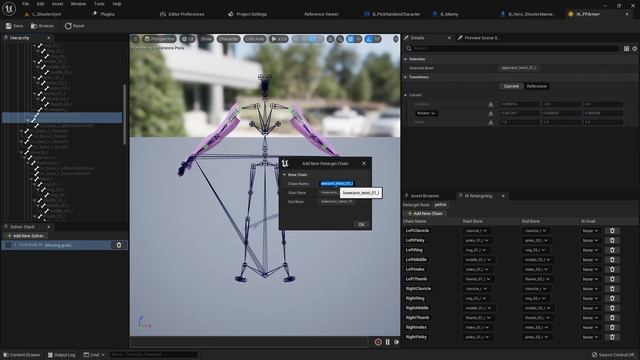Delete the RightPinky retarget chain
640x360 pixels.
pos(612,337)
